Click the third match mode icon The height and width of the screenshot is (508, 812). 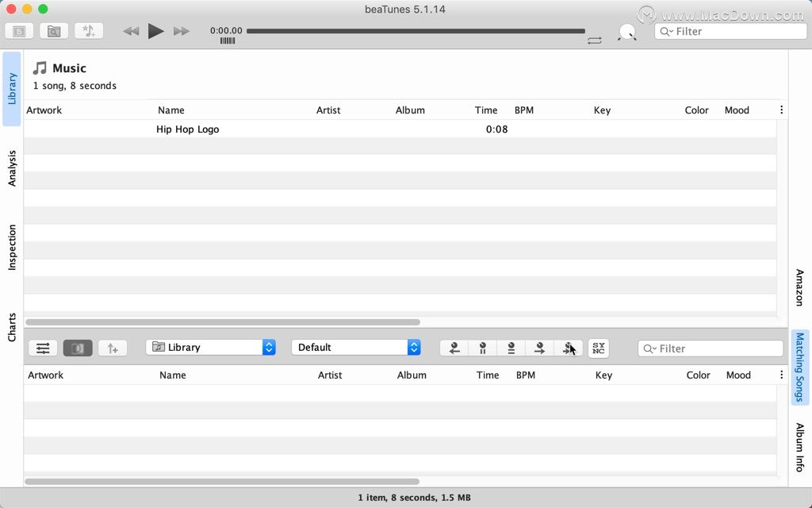click(x=511, y=348)
